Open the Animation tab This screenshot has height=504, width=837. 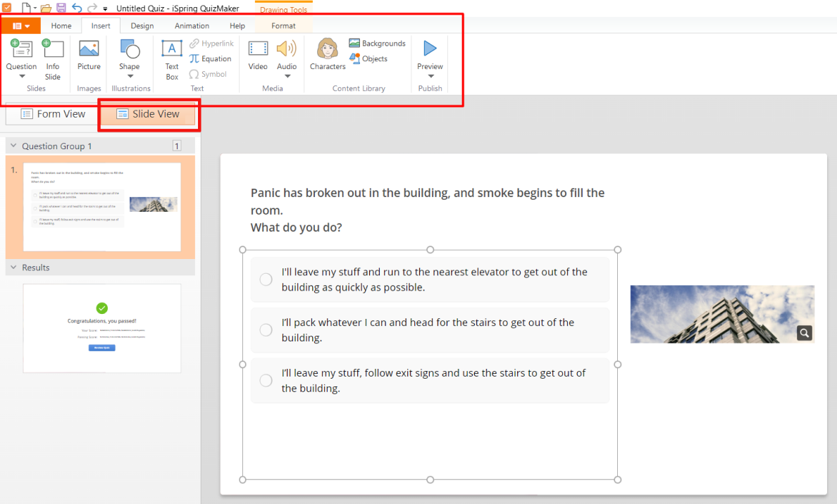(192, 25)
